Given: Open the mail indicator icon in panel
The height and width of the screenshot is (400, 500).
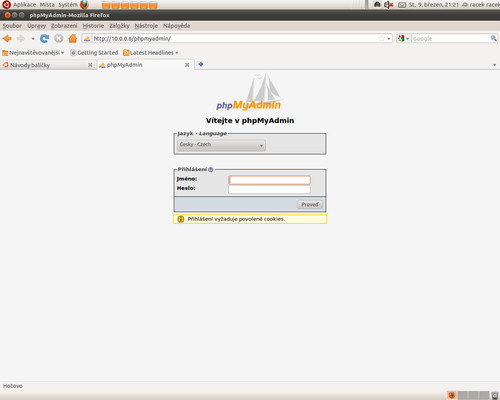Looking at the screenshot, I should (402, 5).
